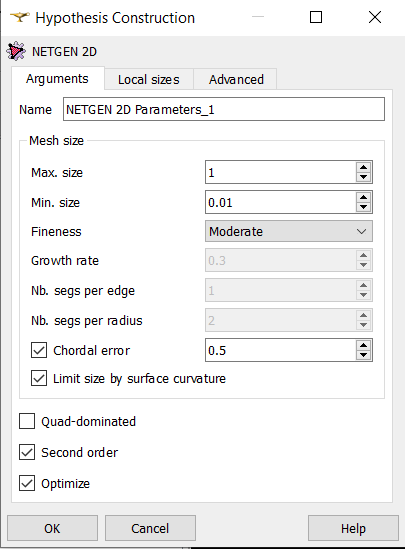Uncheck Limit size by surface curvature

coord(39,378)
